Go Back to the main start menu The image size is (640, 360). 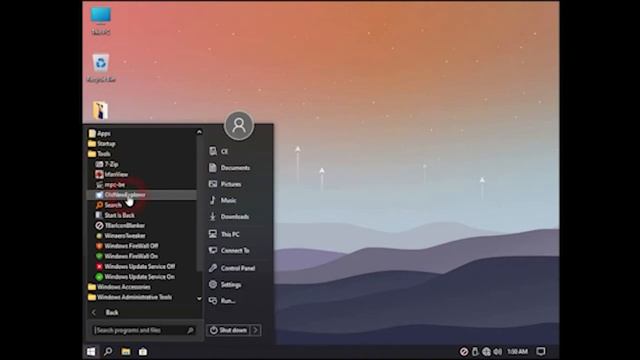(105, 313)
